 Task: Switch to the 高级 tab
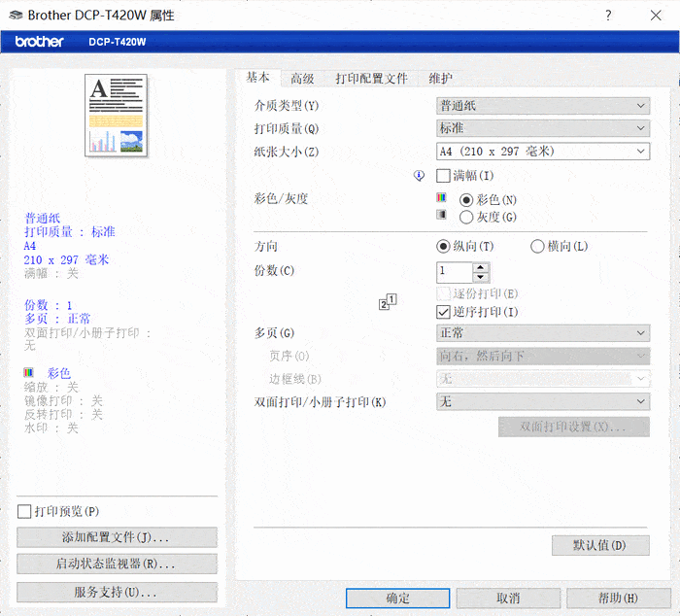[x=302, y=79]
